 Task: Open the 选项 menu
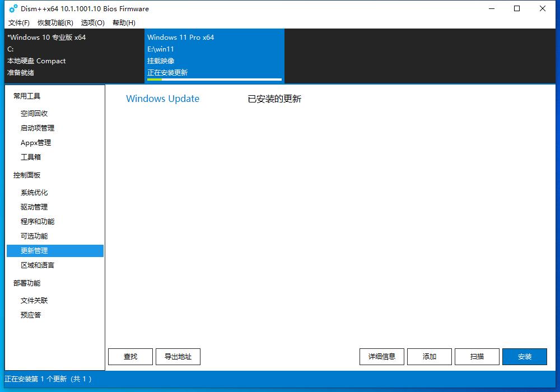pos(93,23)
